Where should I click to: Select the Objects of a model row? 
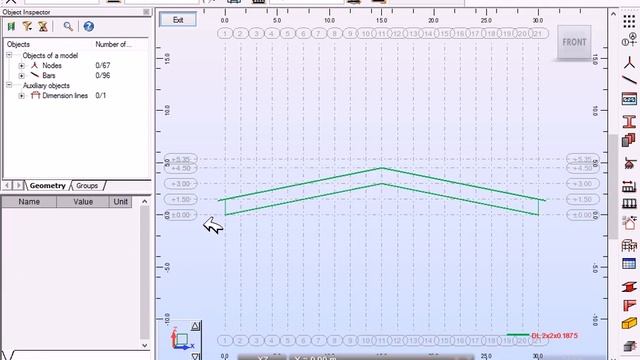pyautogui.click(x=50, y=56)
